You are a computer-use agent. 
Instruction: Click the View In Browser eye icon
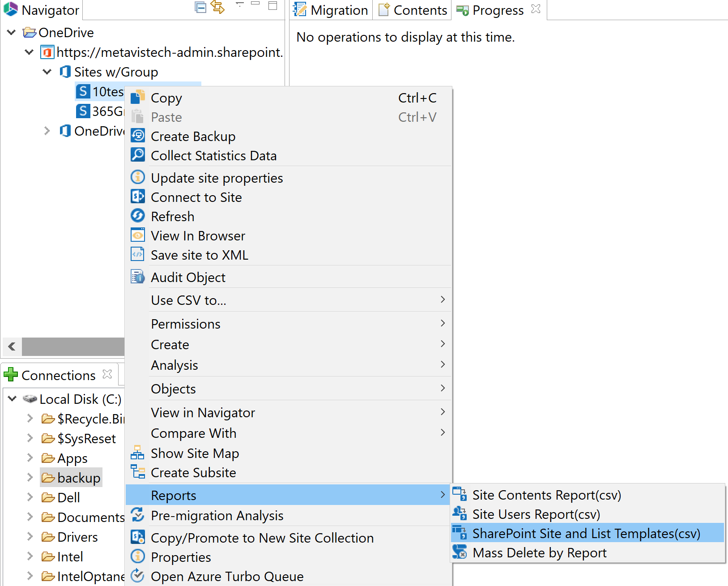pos(138,235)
